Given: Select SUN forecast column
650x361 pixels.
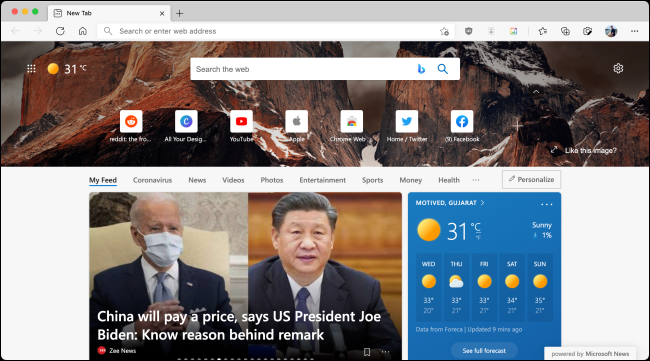Looking at the screenshot, I should coord(540,287).
